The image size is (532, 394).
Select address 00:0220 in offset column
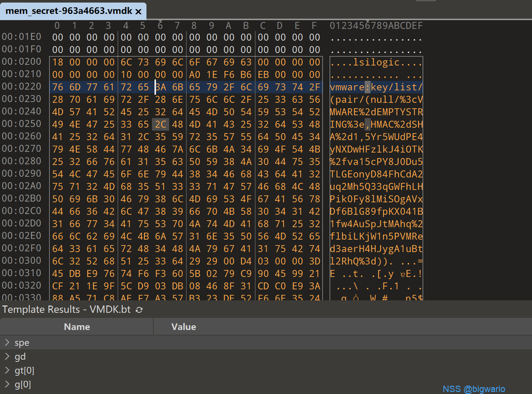[x=21, y=87]
